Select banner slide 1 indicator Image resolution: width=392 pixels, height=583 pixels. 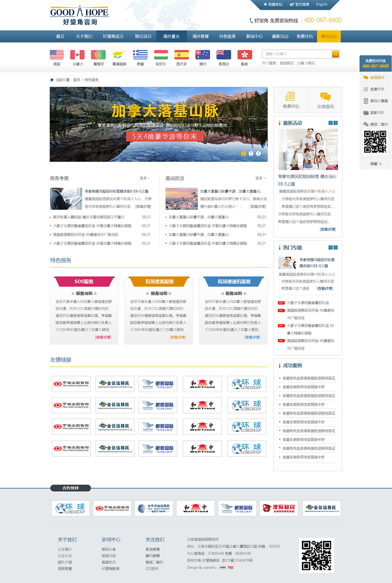click(243, 154)
